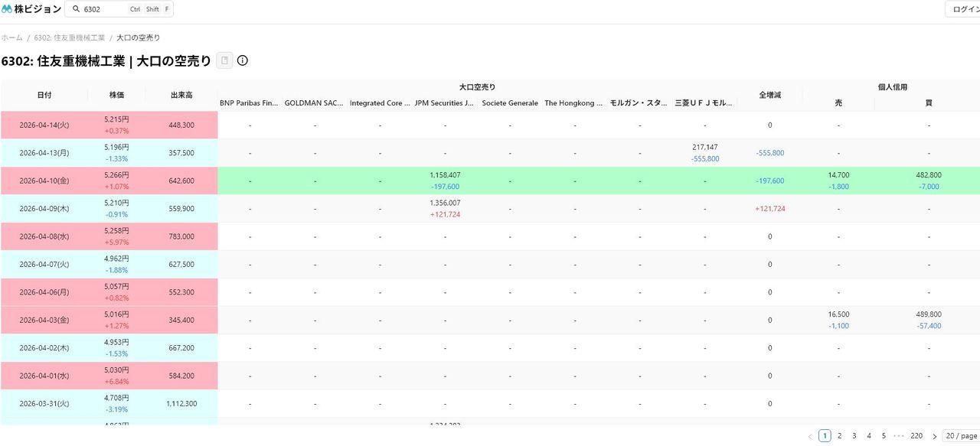This screenshot has height=446, width=980.
Task: Click the previous page left arrow
Action: [810, 436]
